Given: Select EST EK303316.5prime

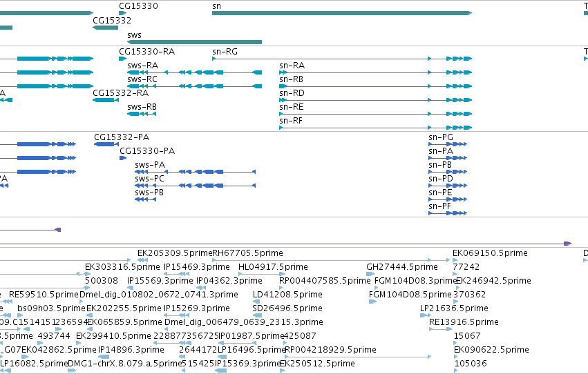Looking at the screenshot, I should 87,274.
